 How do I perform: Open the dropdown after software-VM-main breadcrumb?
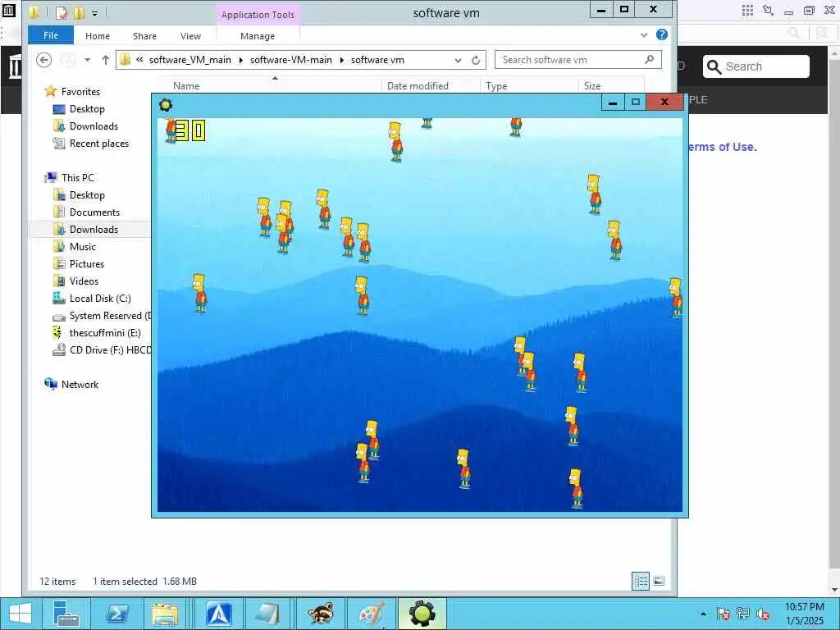tap(341, 60)
